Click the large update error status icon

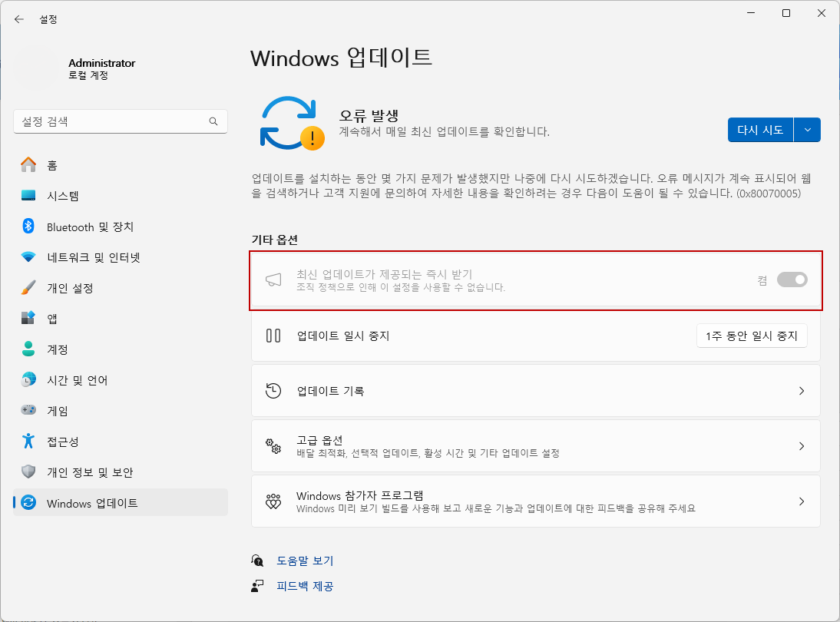tap(292, 123)
